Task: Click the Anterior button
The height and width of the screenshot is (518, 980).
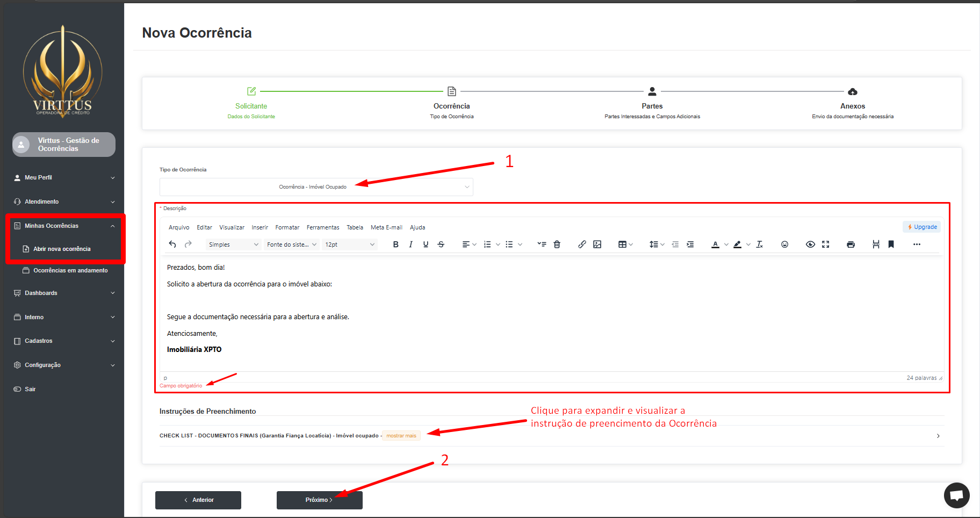Action: (198, 500)
